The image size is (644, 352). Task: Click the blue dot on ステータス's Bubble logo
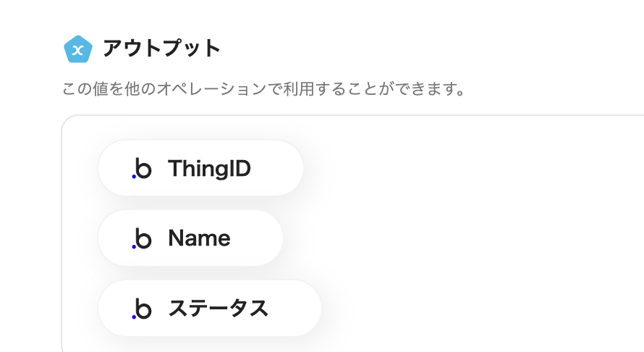(x=134, y=317)
